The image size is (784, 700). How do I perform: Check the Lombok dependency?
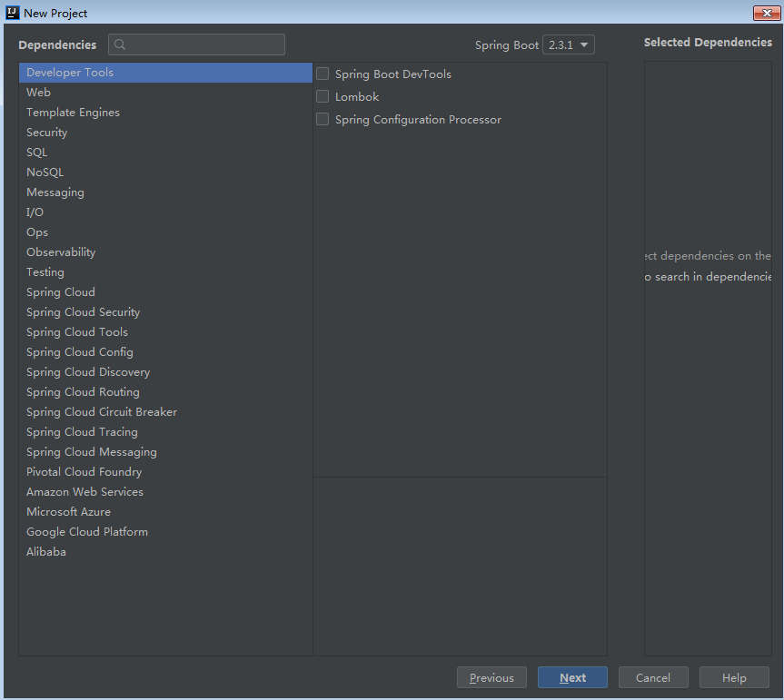323,96
